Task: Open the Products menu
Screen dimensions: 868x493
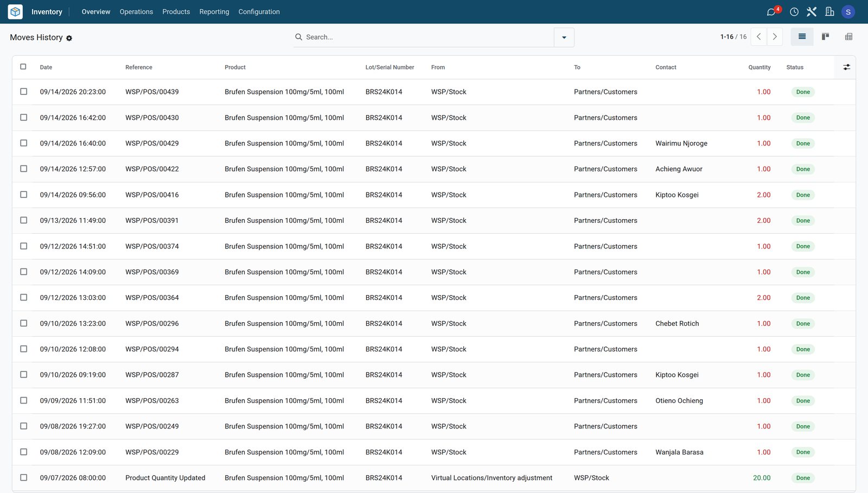Action: point(176,11)
